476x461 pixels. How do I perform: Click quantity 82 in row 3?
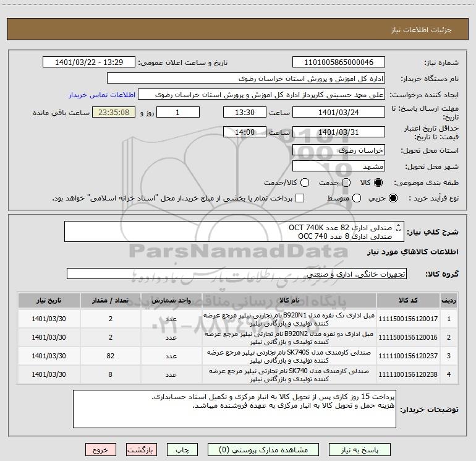tap(110, 356)
